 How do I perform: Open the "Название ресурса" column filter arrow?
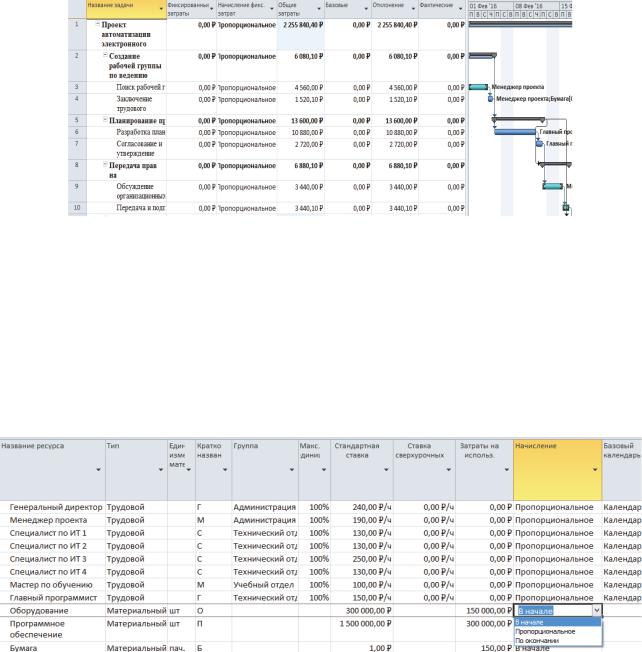(99, 469)
